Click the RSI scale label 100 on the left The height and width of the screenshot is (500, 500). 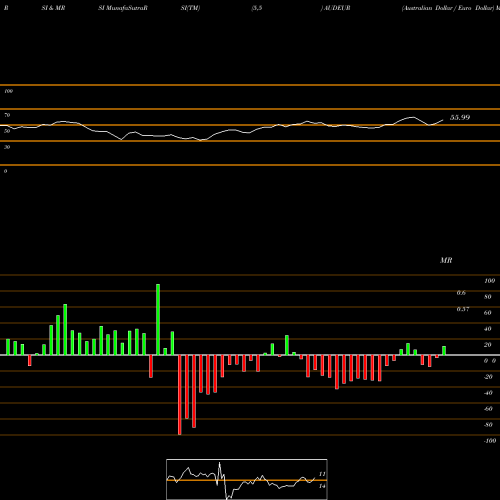pyautogui.click(x=8, y=91)
